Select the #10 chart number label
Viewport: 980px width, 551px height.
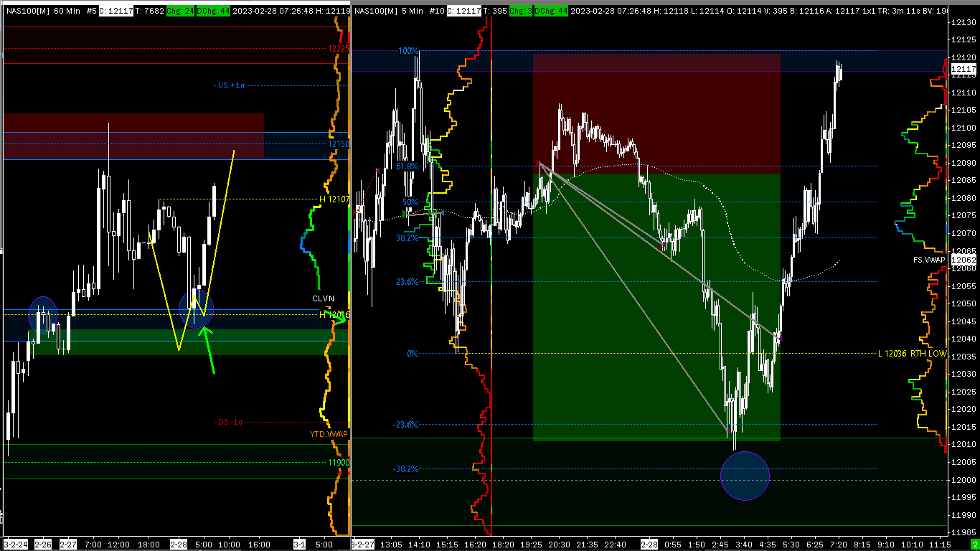coord(436,11)
